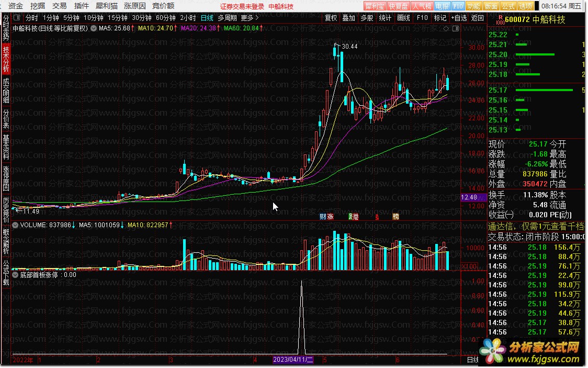Open 技术分析 side tab

coord(6,59)
